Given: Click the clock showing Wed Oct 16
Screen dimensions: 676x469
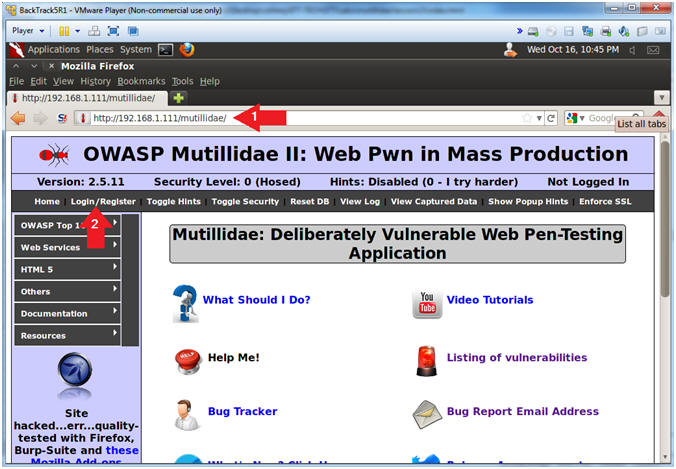Looking at the screenshot, I should point(573,50).
